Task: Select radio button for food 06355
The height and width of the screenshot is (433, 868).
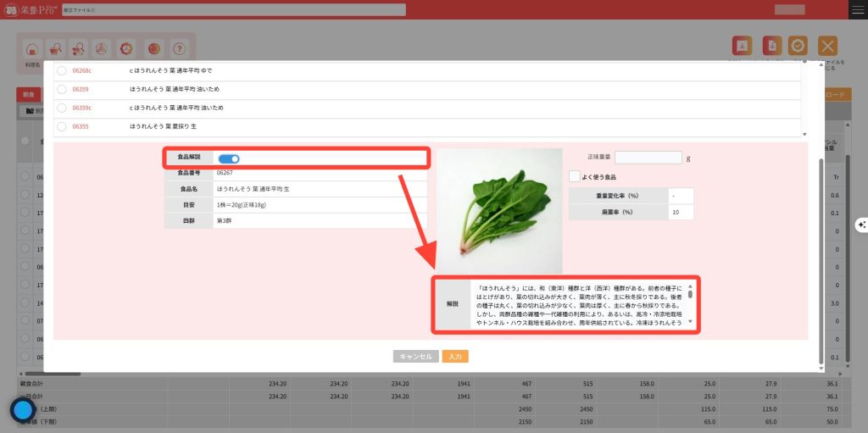Action: tap(62, 126)
